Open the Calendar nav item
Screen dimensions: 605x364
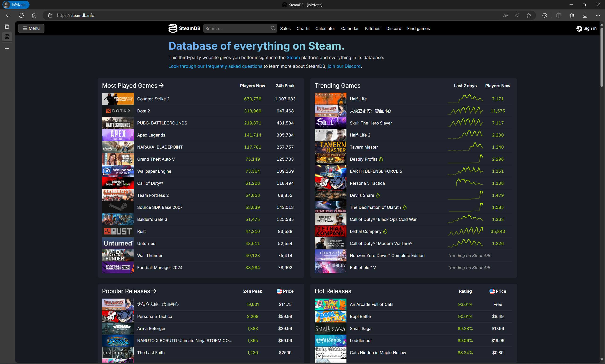pyautogui.click(x=350, y=28)
